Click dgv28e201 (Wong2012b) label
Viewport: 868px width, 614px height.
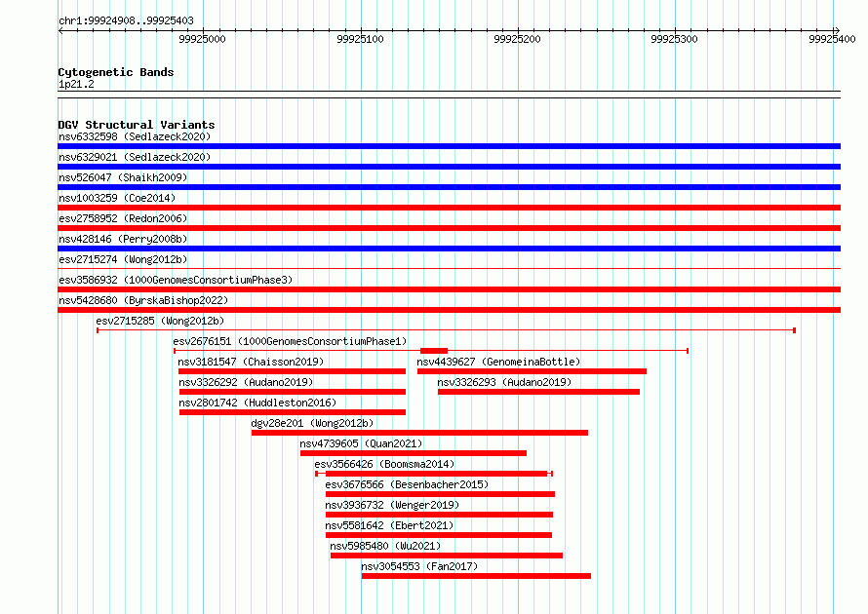(312, 423)
